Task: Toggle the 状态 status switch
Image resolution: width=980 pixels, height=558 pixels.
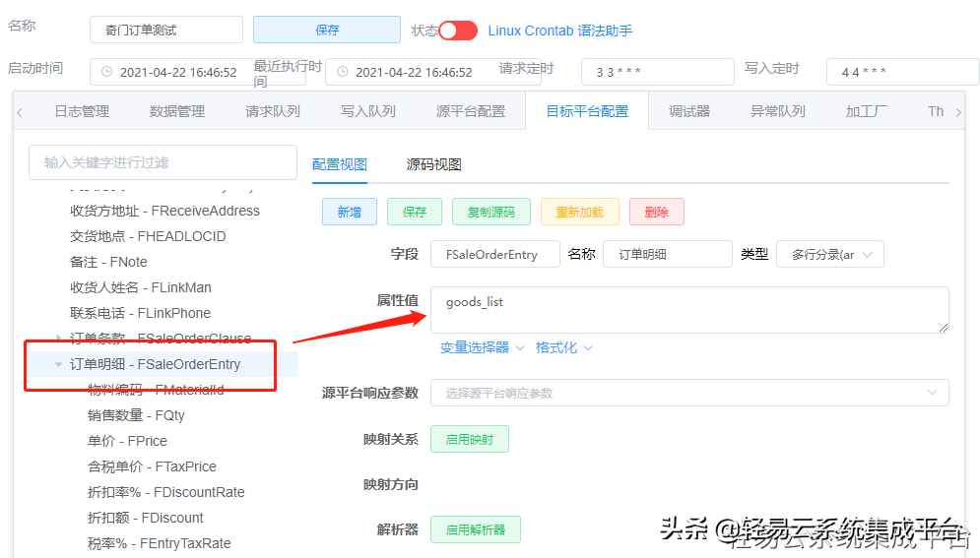Action: click(458, 31)
